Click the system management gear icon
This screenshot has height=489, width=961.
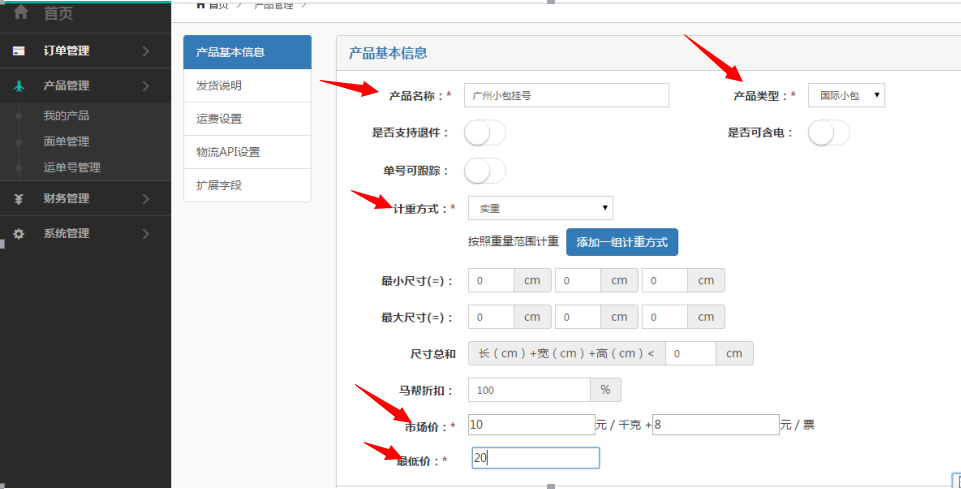pos(19,234)
